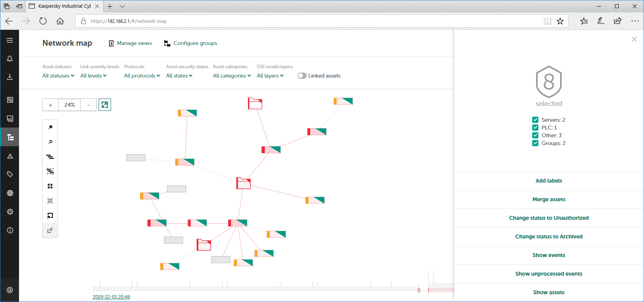Uncheck the Servers: 2 checkbox
The width and height of the screenshot is (644, 302).
click(x=535, y=120)
